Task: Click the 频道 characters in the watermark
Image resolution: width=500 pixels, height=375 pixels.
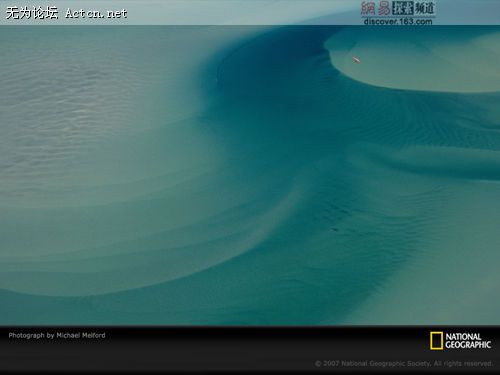Action: coord(425,8)
